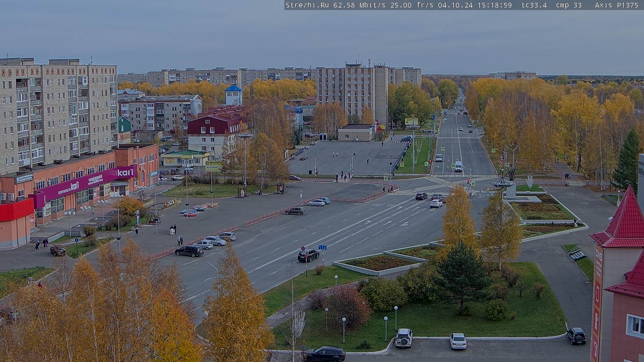This screenshot has width=644, height=362.
Task: Click the large white kari sign on storefront
Action: click(x=125, y=173)
